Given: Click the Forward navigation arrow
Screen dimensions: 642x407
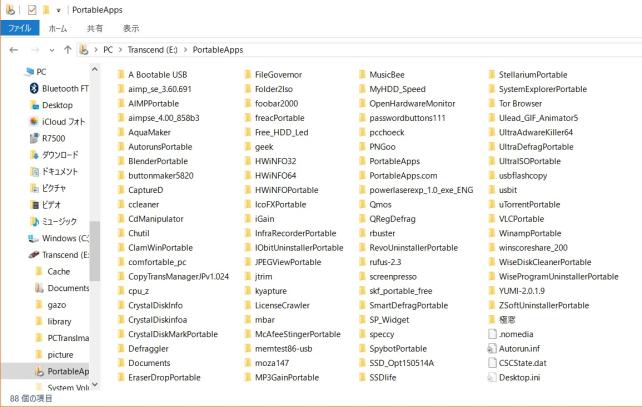Looking at the screenshot, I should pyautogui.click(x=35, y=50).
